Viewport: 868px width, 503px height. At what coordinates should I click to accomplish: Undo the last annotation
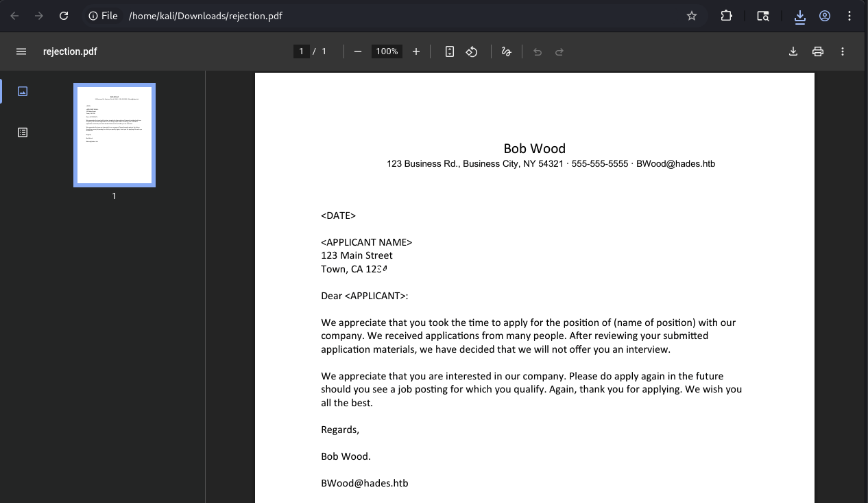coord(537,51)
